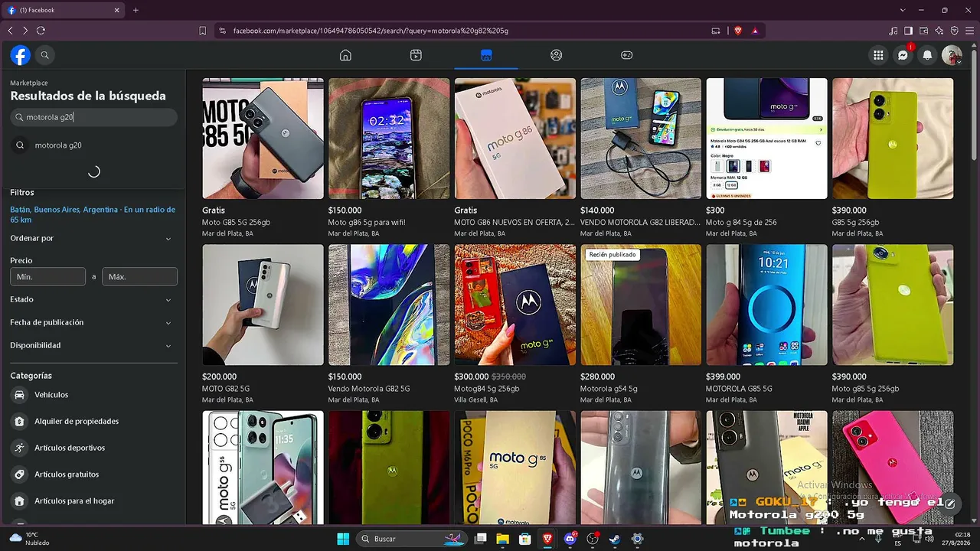
Task: Open Leo AI sparkle icon
Action: (939, 31)
